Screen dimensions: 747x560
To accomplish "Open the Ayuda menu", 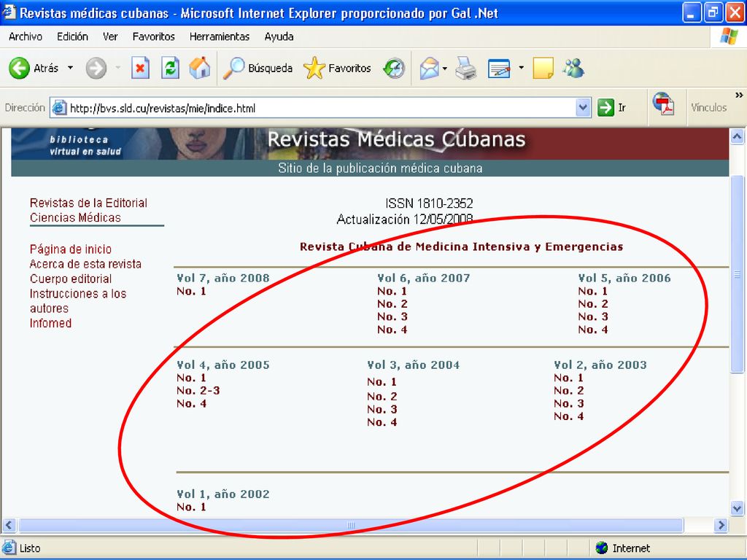I will coord(279,36).
